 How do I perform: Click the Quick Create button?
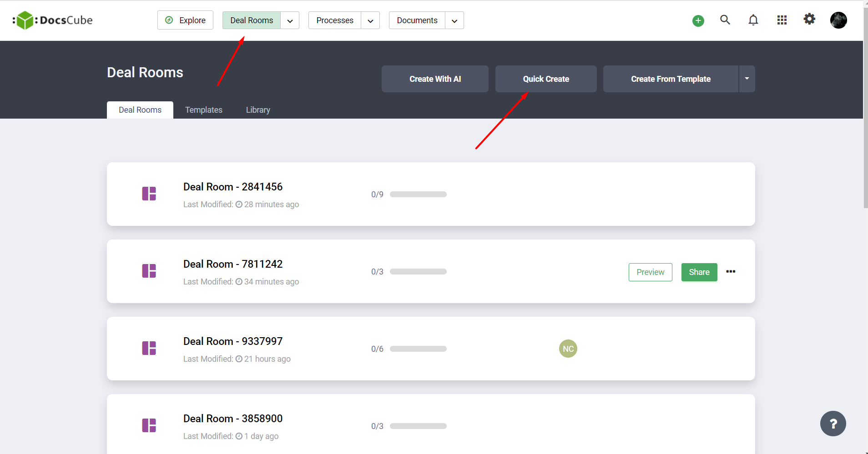(545, 79)
